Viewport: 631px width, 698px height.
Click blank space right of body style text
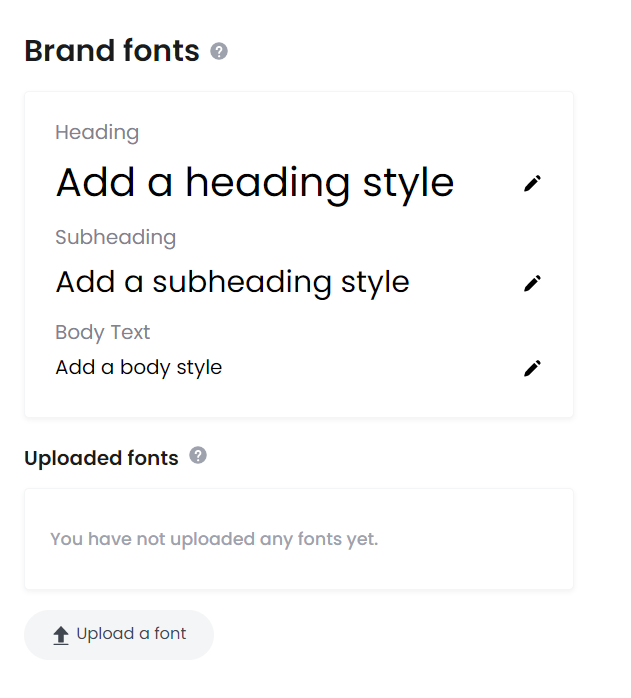(372, 368)
